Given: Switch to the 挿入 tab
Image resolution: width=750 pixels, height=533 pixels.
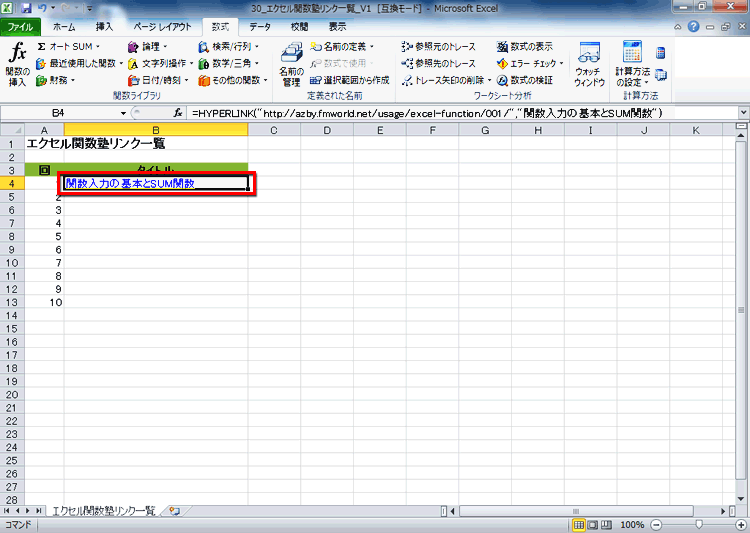Looking at the screenshot, I should pyautogui.click(x=104, y=27).
